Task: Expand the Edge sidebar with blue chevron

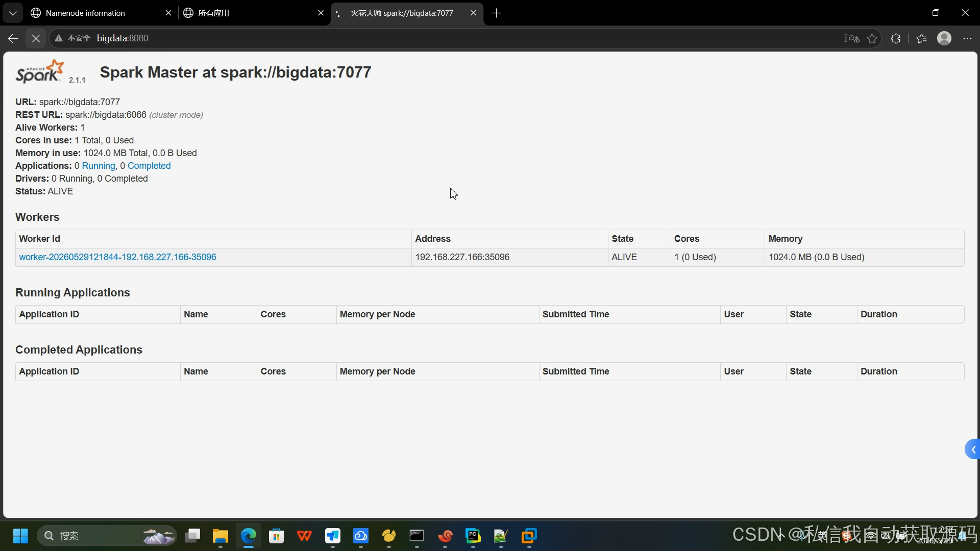Action: [x=973, y=449]
